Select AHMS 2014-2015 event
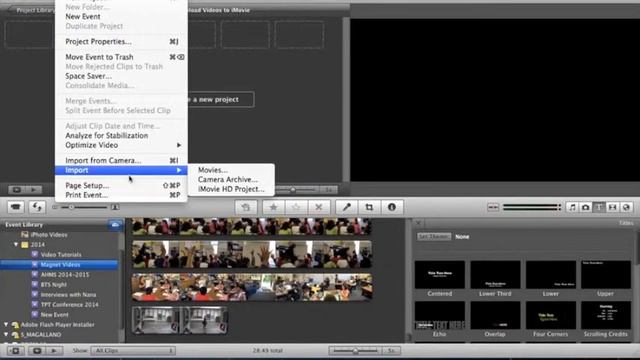Viewport: 640px width, 360px height. [x=64, y=275]
